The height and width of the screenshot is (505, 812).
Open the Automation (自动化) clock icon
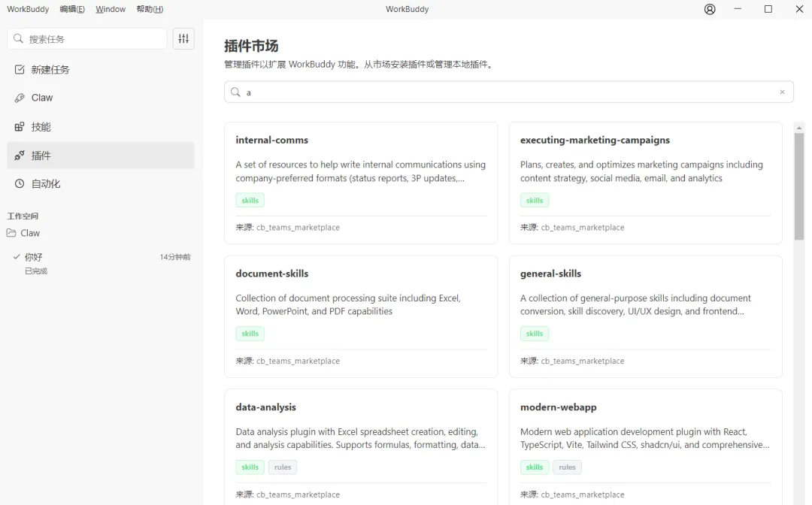(20, 183)
